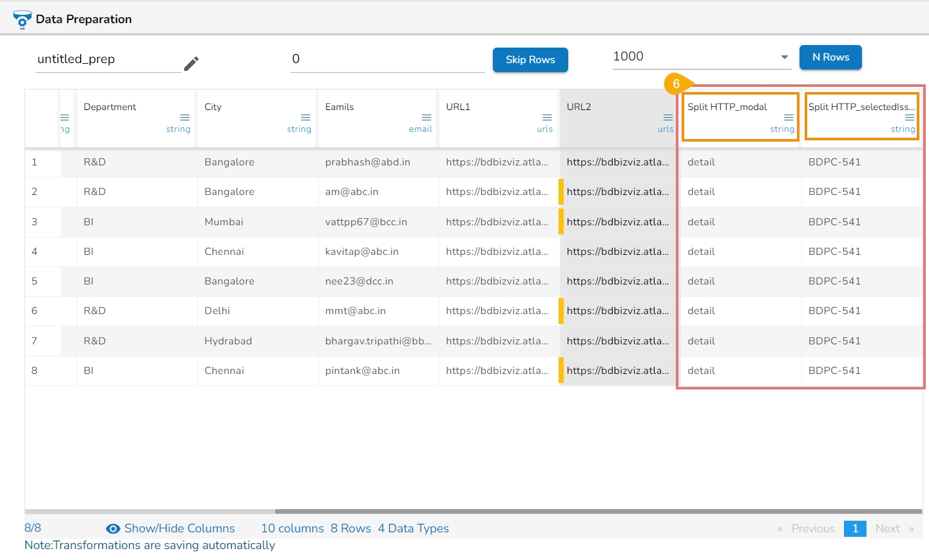Open the City column menu icon
The width and height of the screenshot is (929, 560).
coord(305,117)
